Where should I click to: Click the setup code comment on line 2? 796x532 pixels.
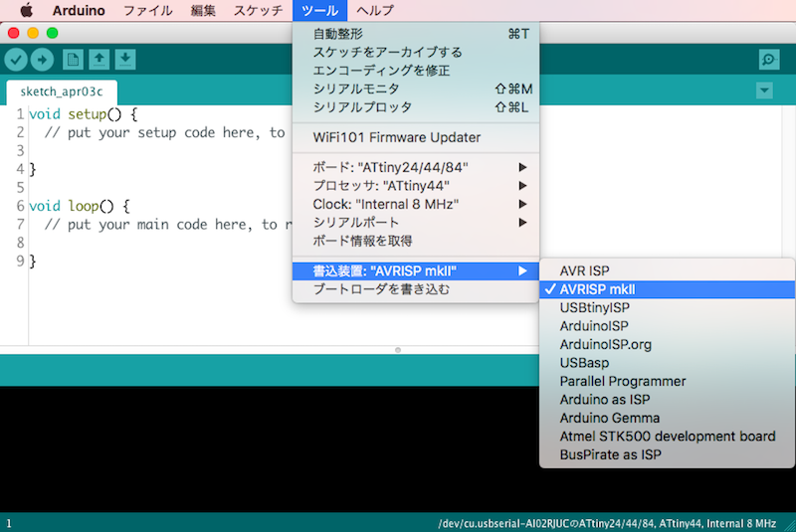click(x=165, y=133)
